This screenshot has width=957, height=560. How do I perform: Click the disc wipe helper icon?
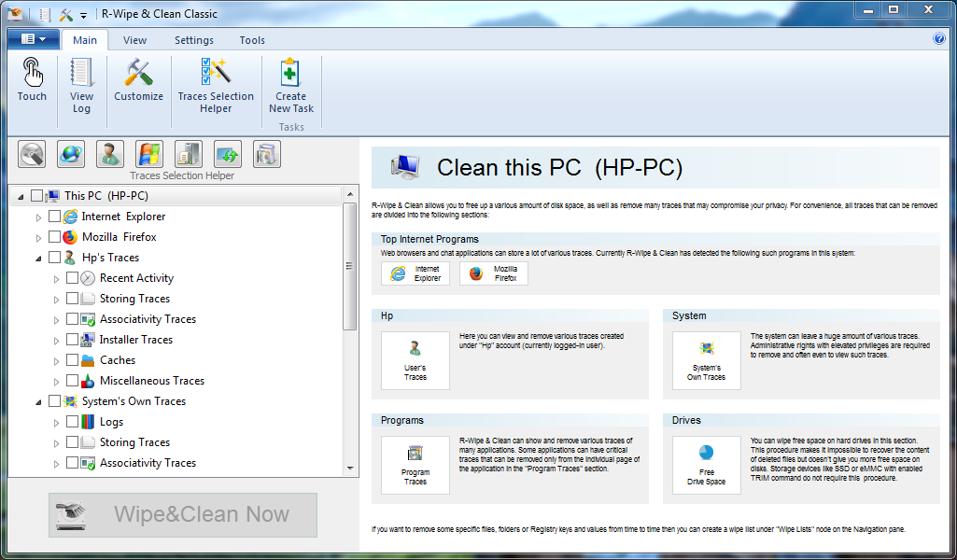pyautogui.click(x=32, y=154)
